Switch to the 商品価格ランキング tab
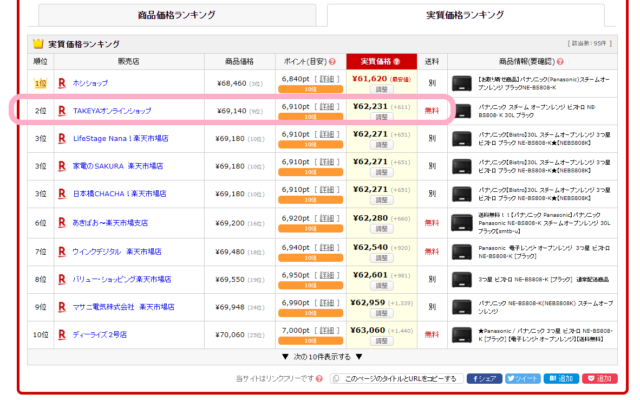 coord(177,15)
